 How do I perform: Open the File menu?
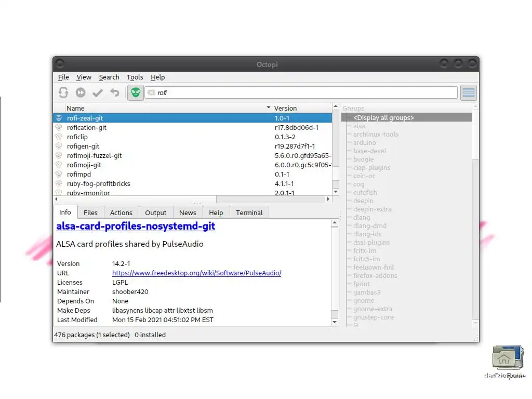tap(63, 77)
